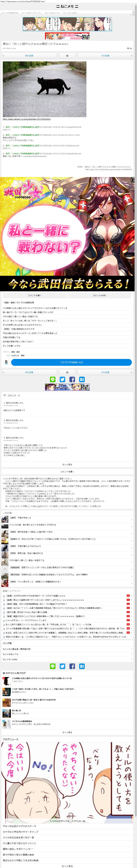Viewport: 137px width, 868px height.
Task: Open the plaza.rakuten.co.jp source link under the photo
Action: [x=27, y=119]
